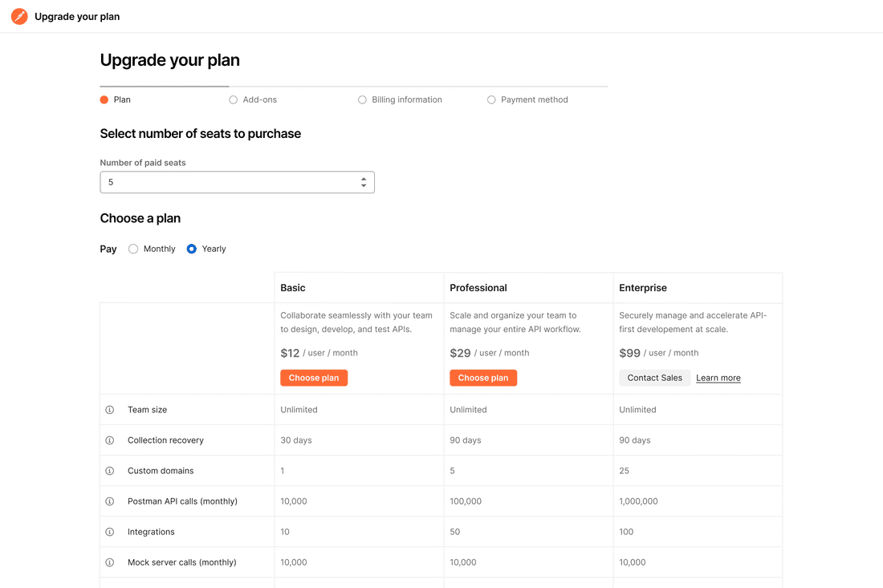Viewport: 883px width, 588px height.
Task: Show info for Mock server calls
Action: pyautogui.click(x=110, y=562)
